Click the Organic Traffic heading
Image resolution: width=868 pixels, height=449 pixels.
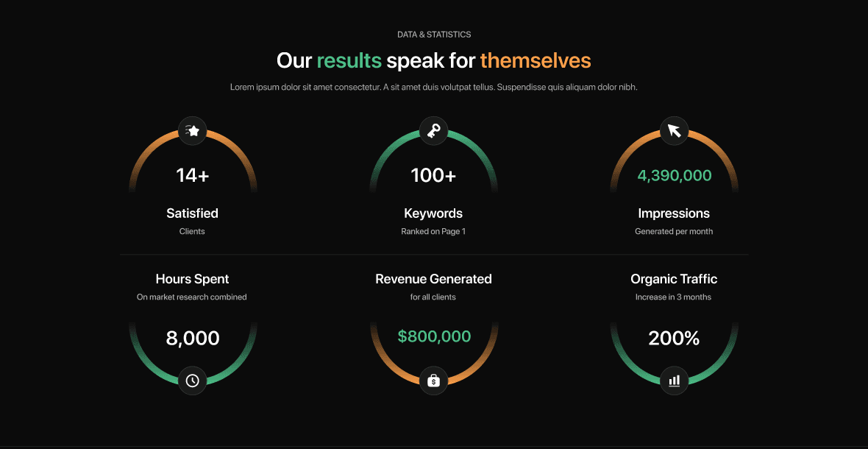[x=675, y=279]
